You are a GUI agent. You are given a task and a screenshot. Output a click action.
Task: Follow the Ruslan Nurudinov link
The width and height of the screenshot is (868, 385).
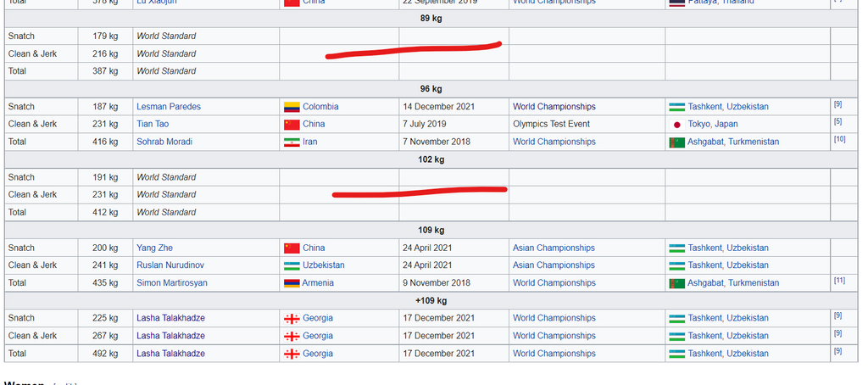[170, 265]
